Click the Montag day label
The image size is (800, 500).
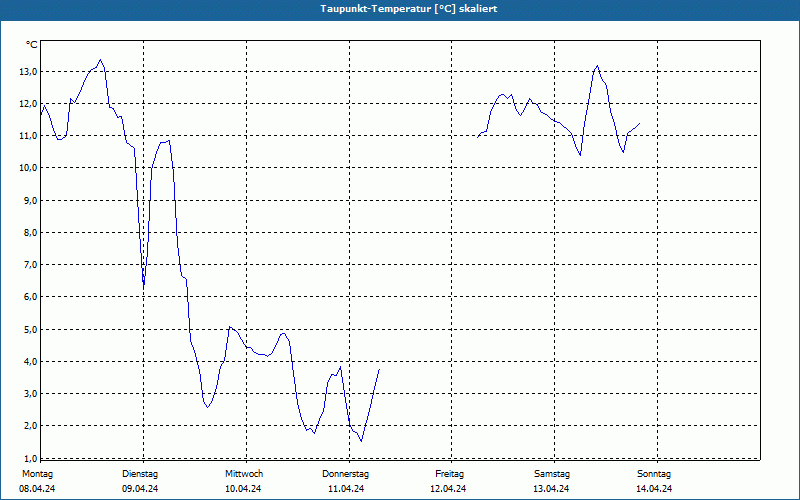[x=37, y=474]
